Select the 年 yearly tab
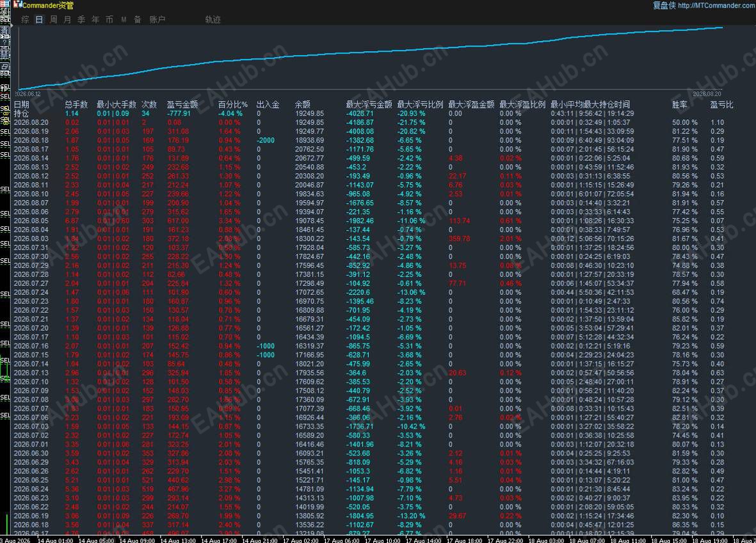Screen dimensions: 756x543 95,20
